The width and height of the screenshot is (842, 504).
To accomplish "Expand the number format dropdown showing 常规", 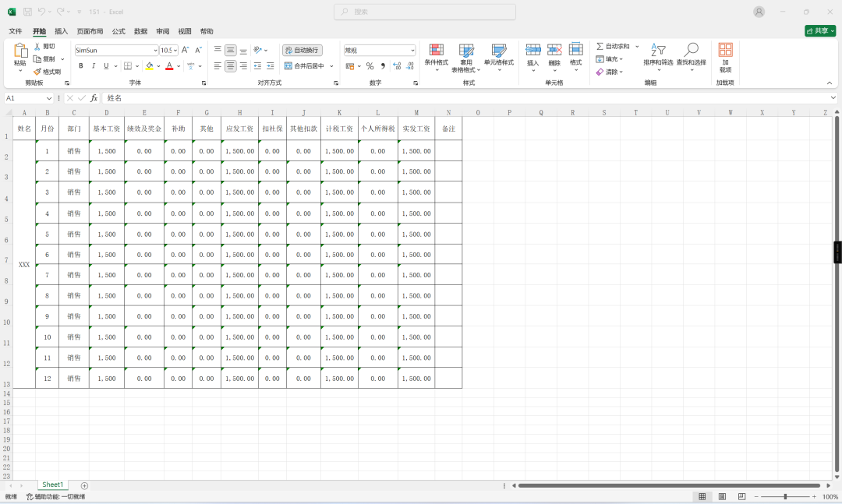I will point(412,50).
